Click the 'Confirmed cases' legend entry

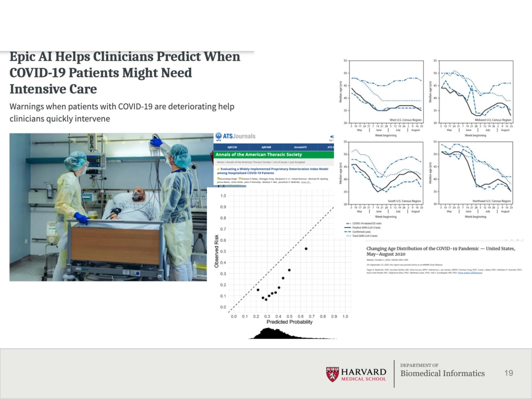pyautogui.click(x=357, y=232)
